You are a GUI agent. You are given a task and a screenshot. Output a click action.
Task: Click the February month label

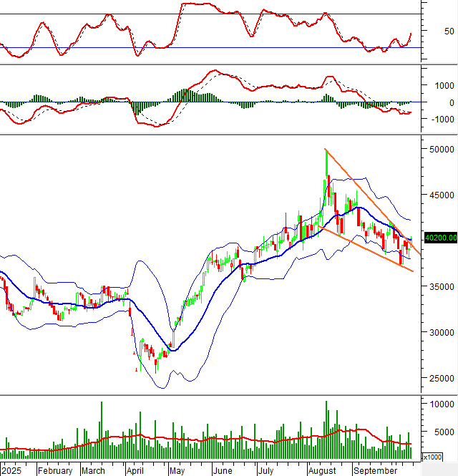click(x=56, y=471)
